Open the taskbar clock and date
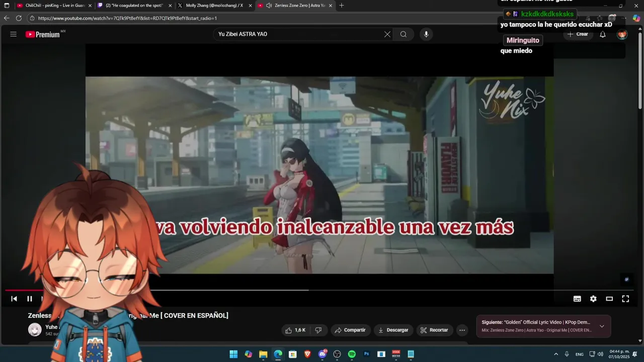 [619, 354]
